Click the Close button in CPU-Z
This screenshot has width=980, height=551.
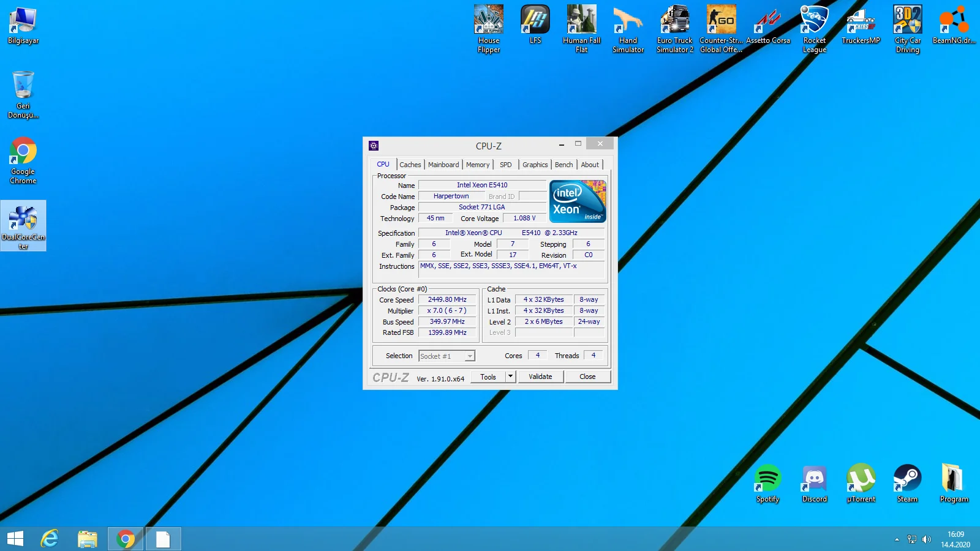coord(587,377)
